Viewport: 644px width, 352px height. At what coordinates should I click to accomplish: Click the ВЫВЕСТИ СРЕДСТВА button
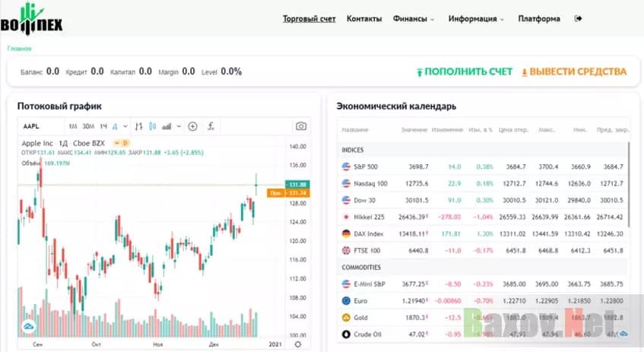pyautogui.click(x=573, y=71)
